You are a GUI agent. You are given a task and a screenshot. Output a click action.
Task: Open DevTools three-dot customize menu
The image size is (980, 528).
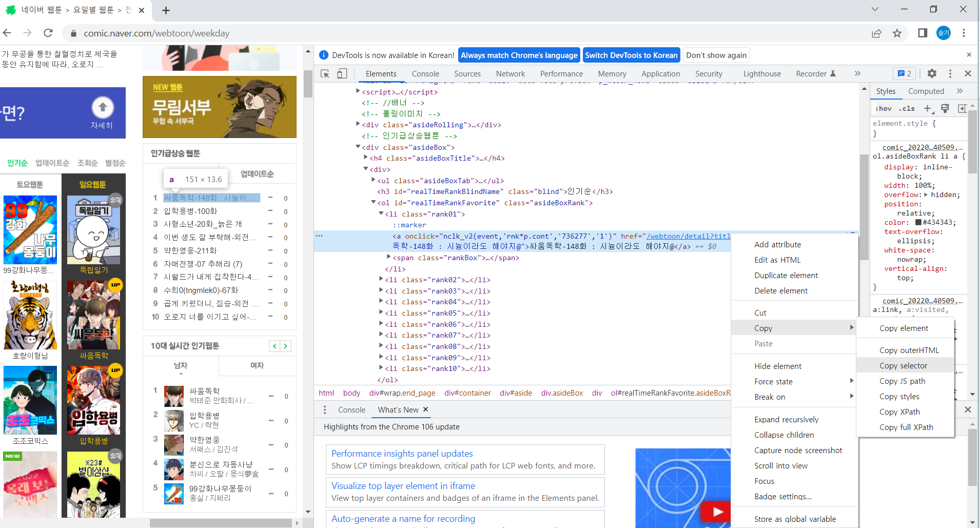(x=950, y=73)
